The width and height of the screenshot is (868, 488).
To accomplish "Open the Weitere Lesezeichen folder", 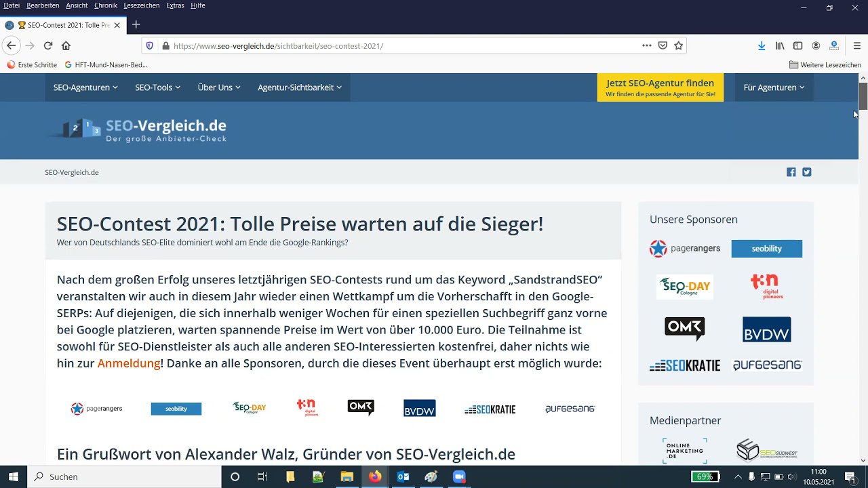I will tap(825, 65).
